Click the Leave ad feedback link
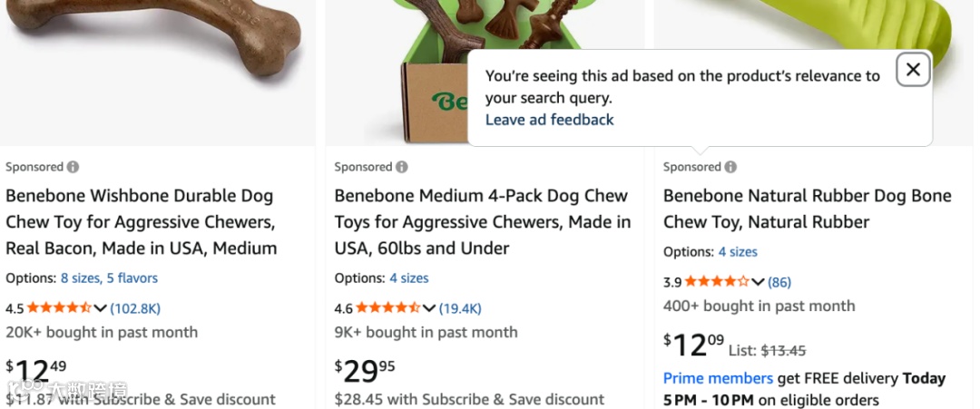This screenshot has width=980, height=409. coord(549,120)
